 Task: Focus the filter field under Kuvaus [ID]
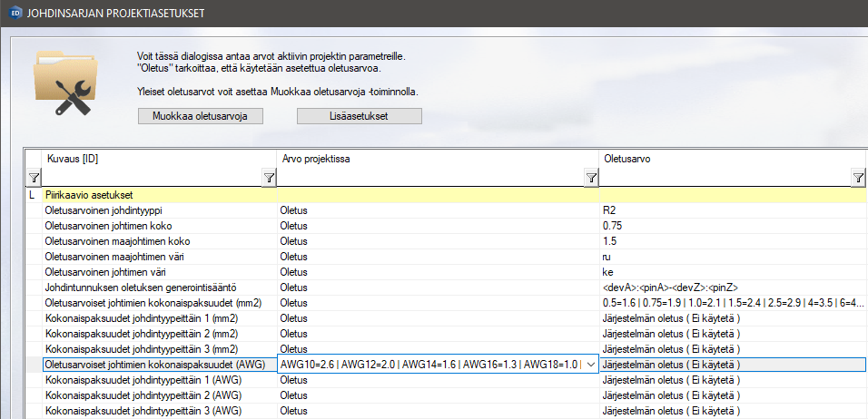(151, 178)
